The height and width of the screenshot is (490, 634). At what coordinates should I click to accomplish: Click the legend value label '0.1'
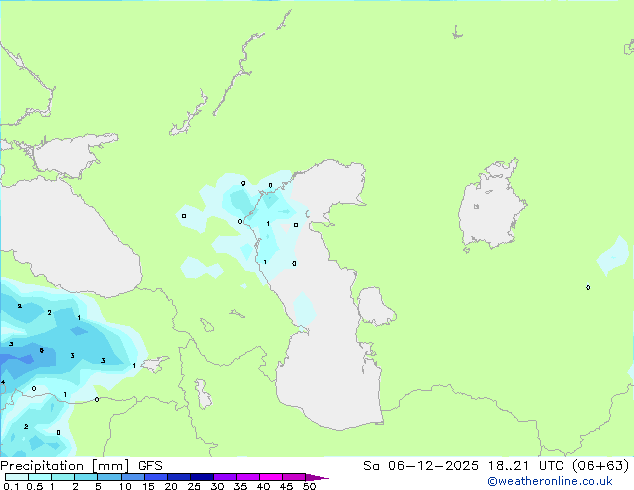(11, 486)
